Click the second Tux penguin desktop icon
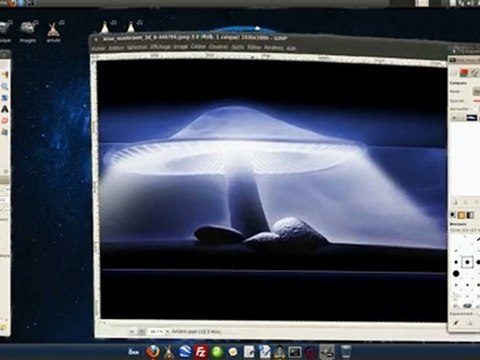 131,27
